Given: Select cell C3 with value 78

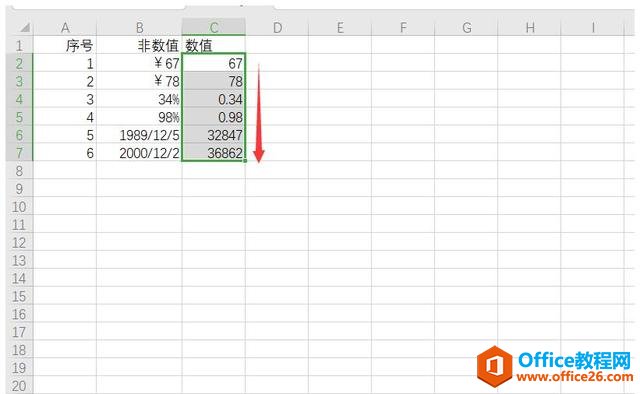Looking at the screenshot, I should pos(213,81).
